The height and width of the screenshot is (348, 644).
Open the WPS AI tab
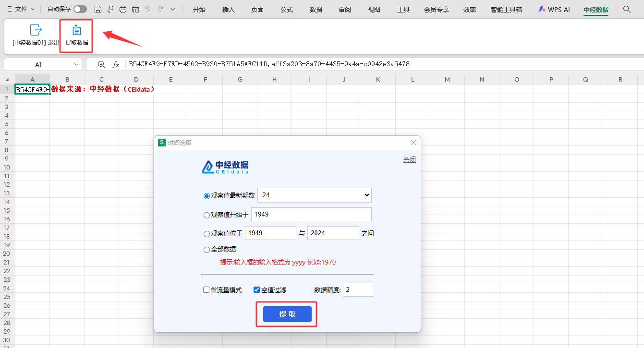[x=555, y=9]
